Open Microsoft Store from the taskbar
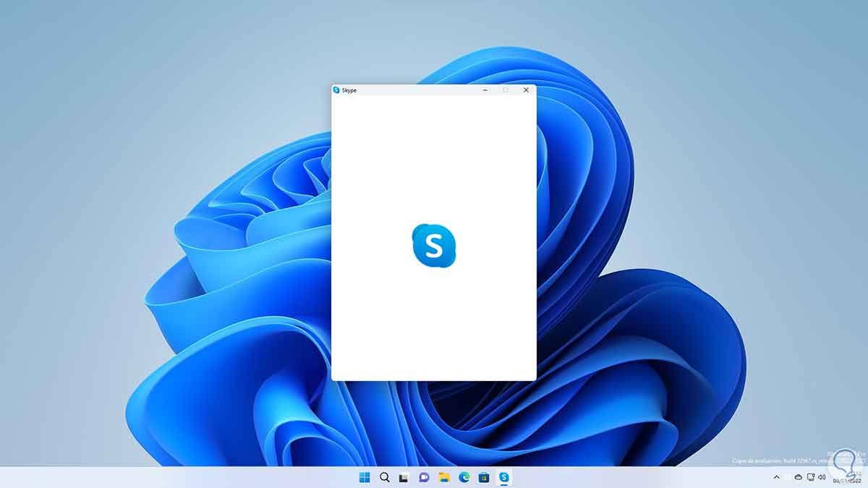 [x=484, y=477]
